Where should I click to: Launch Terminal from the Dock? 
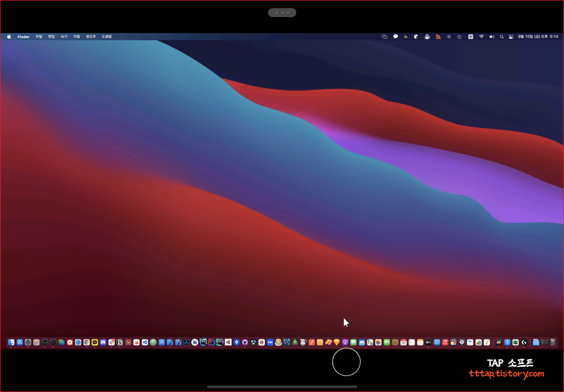(x=53, y=342)
